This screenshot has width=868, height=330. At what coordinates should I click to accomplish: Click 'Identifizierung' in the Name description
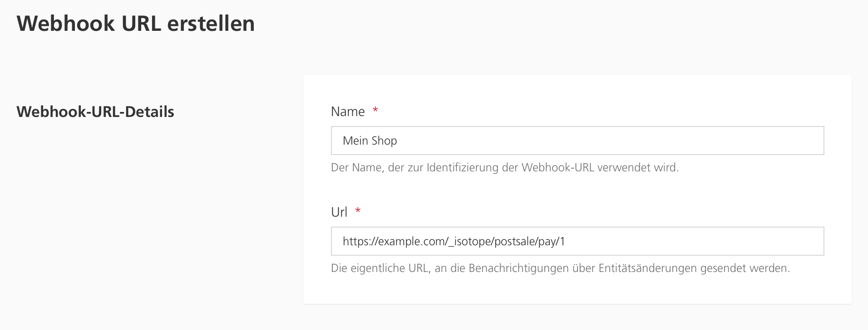[x=463, y=168]
